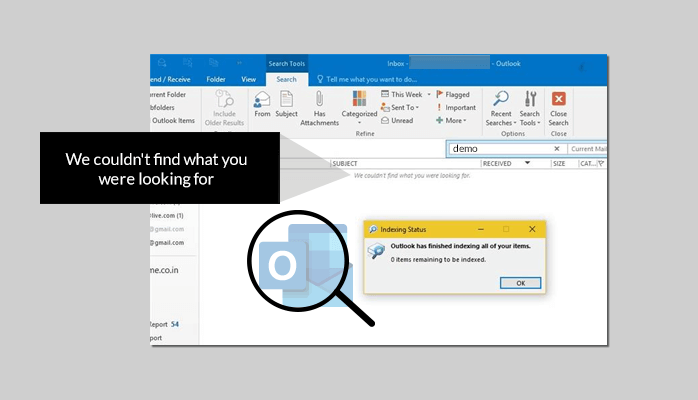Filter by Flagged messages
This screenshot has width=698, height=400.
453,94
